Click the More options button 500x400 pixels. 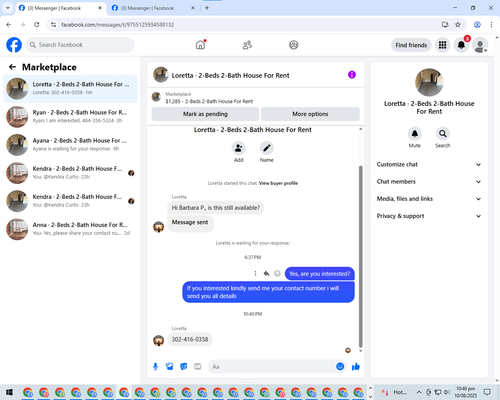pyautogui.click(x=310, y=114)
